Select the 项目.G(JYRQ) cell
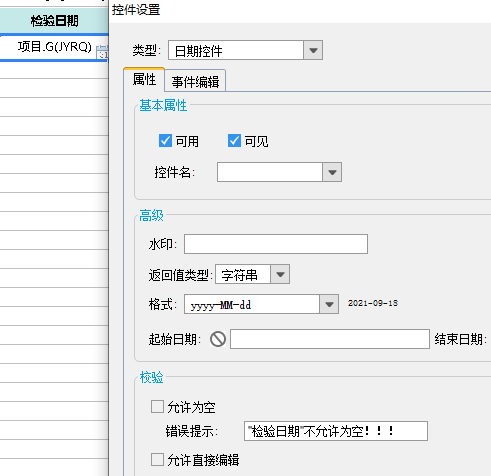Image resolution: width=491 pixels, height=476 pixels. [x=54, y=48]
